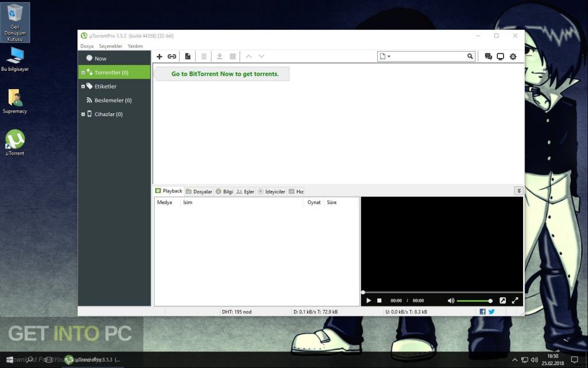The height and width of the screenshot is (368, 588).
Task: Switch to the İzleyiciler tab
Action: 272,191
